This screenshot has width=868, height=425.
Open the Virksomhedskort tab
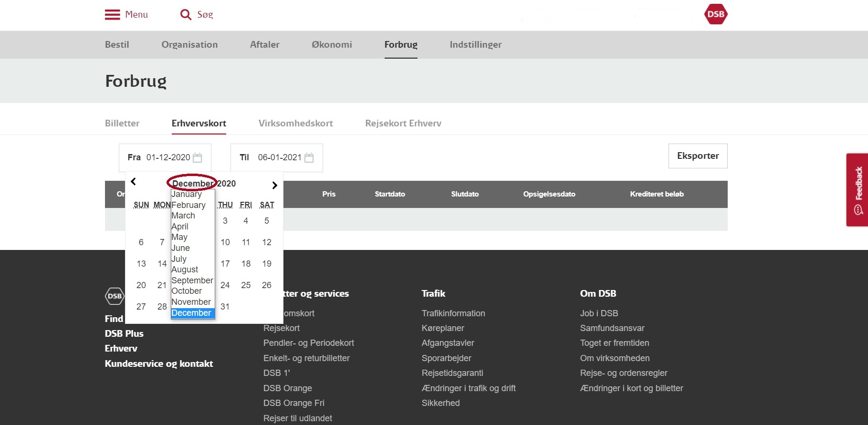click(295, 123)
